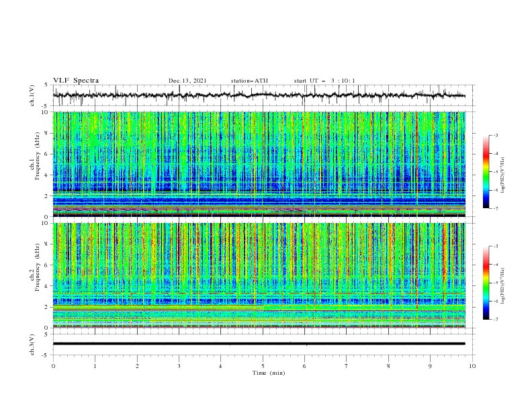Viewport: 532px width, 411px height.
Task: Click time axis tick label "0"
Action: pyautogui.click(x=53, y=366)
